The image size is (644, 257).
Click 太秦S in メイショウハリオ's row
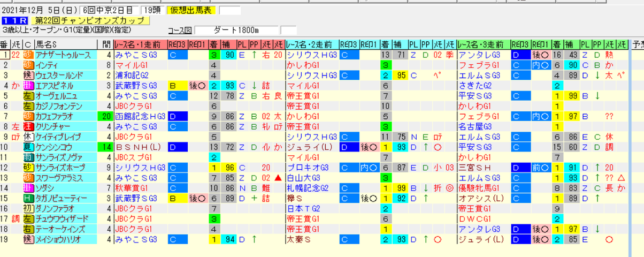click(x=298, y=238)
